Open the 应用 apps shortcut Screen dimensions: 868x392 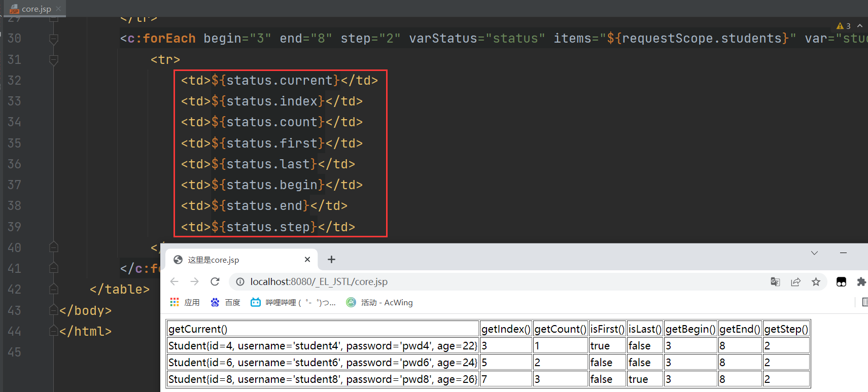tap(185, 302)
